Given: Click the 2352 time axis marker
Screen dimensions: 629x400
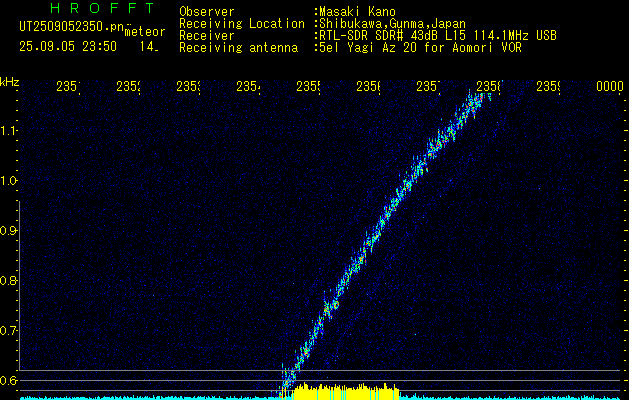Looking at the screenshot, I should tap(128, 86).
